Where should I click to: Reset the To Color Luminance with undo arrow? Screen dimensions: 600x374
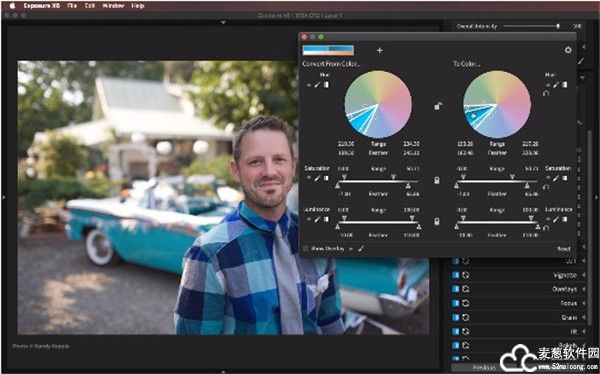546,228
